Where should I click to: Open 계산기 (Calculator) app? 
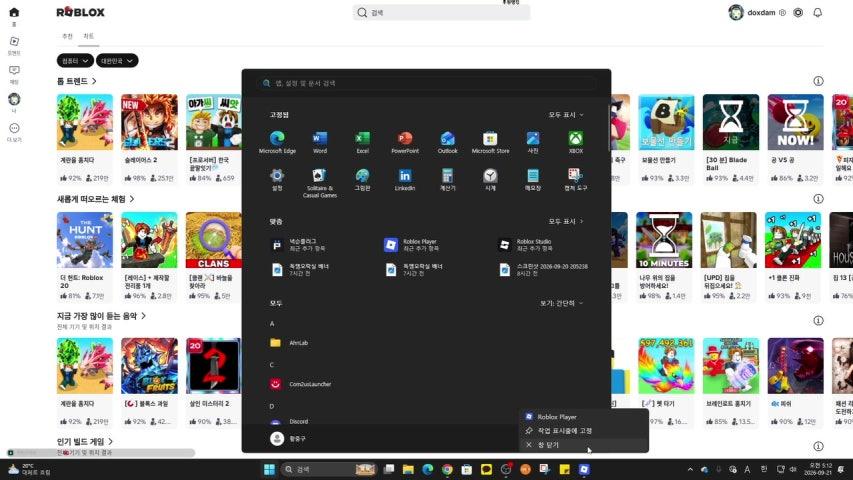coord(447,180)
